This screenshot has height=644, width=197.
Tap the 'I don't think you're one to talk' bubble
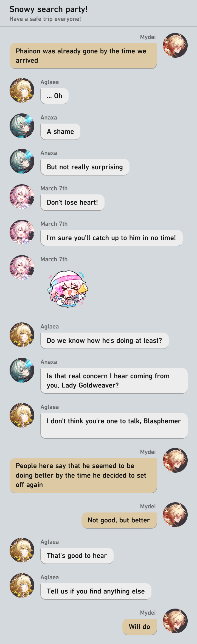click(114, 426)
